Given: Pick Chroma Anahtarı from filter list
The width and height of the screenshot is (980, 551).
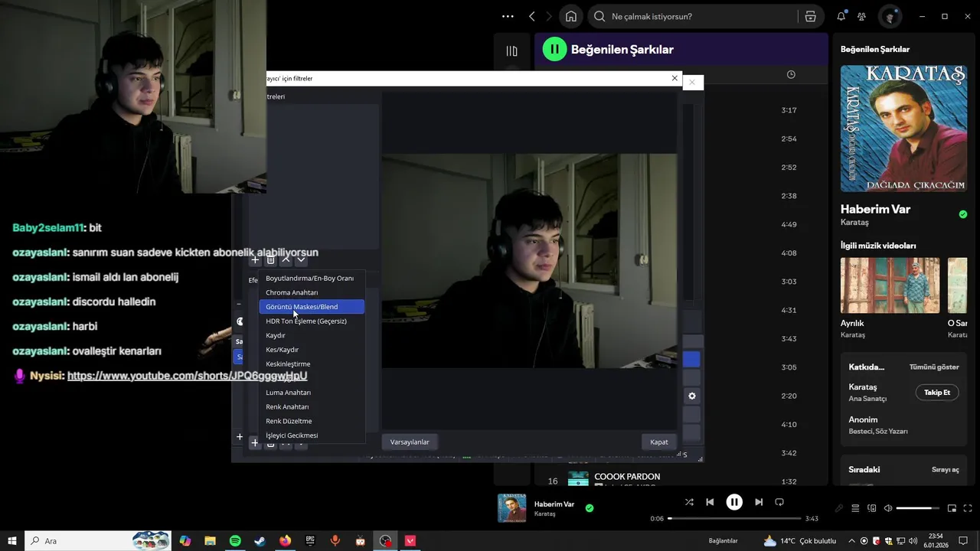Looking at the screenshot, I should click(312, 292).
